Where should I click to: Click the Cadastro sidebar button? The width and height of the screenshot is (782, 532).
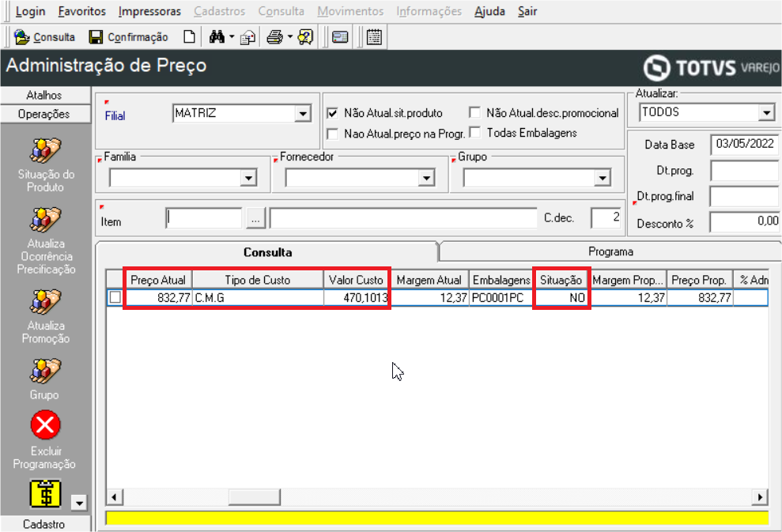pyautogui.click(x=45, y=524)
